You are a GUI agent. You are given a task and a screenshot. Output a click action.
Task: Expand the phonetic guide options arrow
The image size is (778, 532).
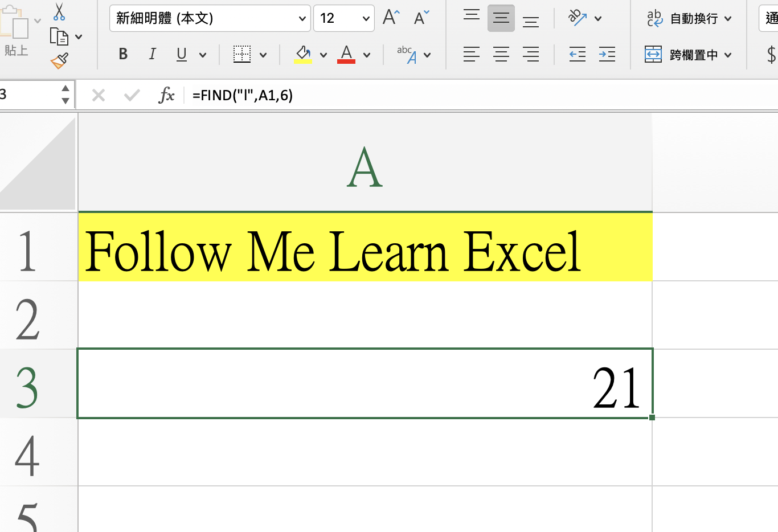(x=427, y=55)
